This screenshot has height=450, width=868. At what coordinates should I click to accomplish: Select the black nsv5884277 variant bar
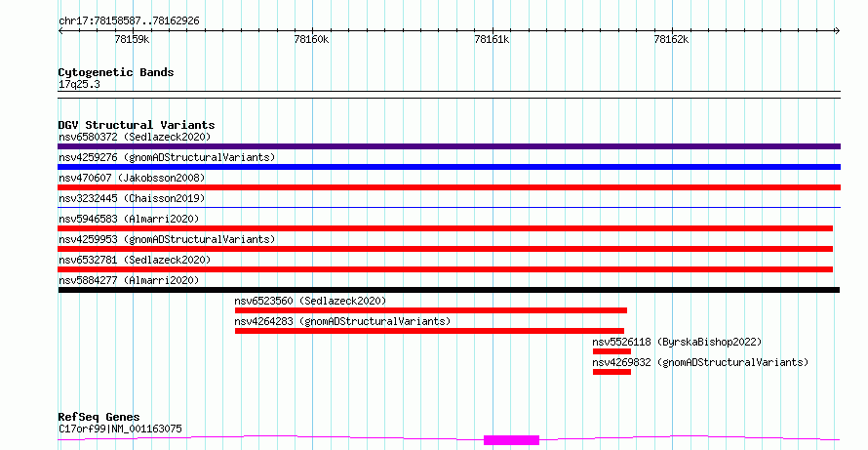pos(449,290)
